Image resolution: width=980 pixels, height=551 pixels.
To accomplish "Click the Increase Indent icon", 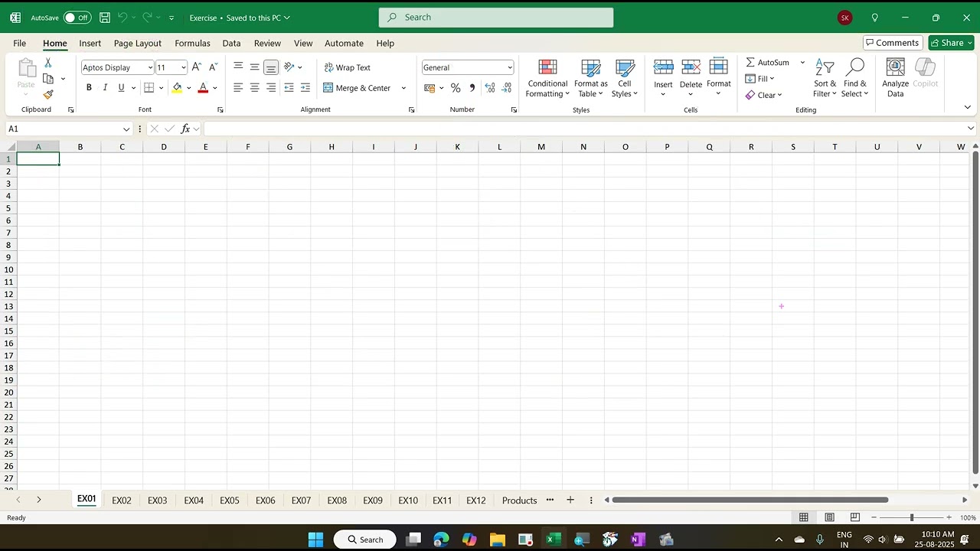I will click(305, 88).
